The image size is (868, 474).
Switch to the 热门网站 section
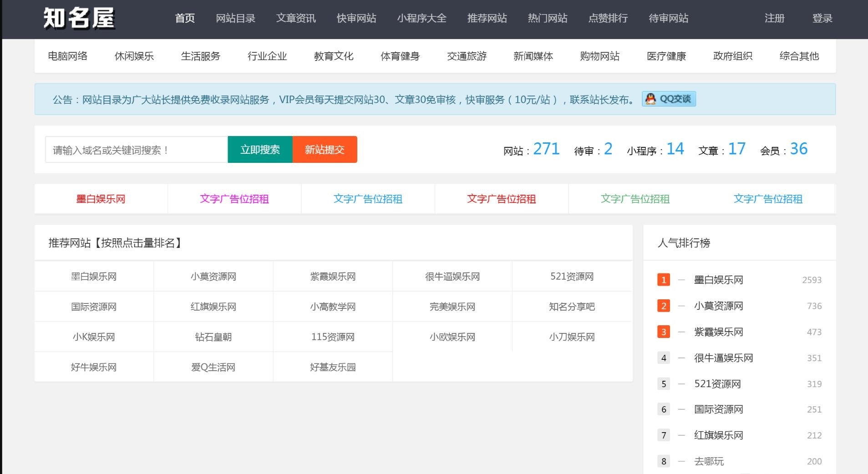547,19
